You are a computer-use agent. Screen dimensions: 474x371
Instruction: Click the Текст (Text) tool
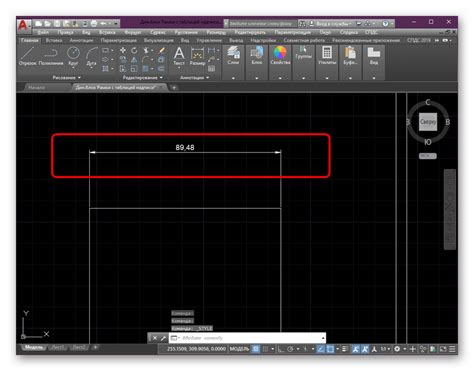(x=179, y=56)
